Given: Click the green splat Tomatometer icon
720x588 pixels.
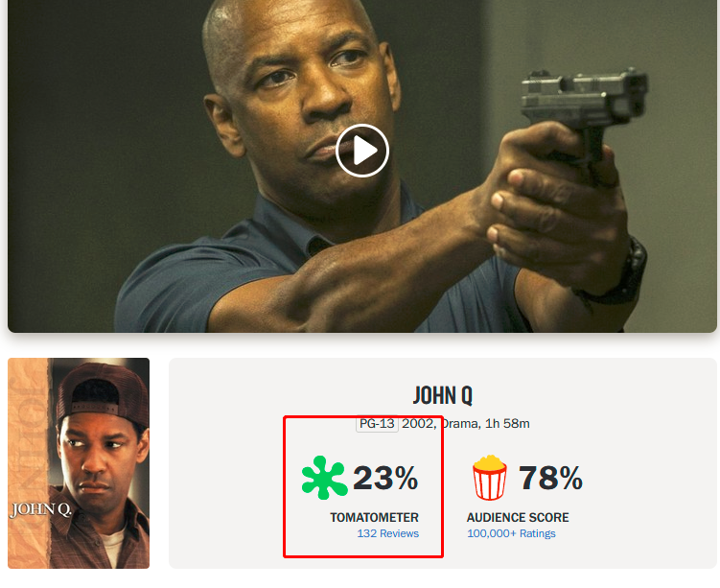Looking at the screenshot, I should (324, 478).
